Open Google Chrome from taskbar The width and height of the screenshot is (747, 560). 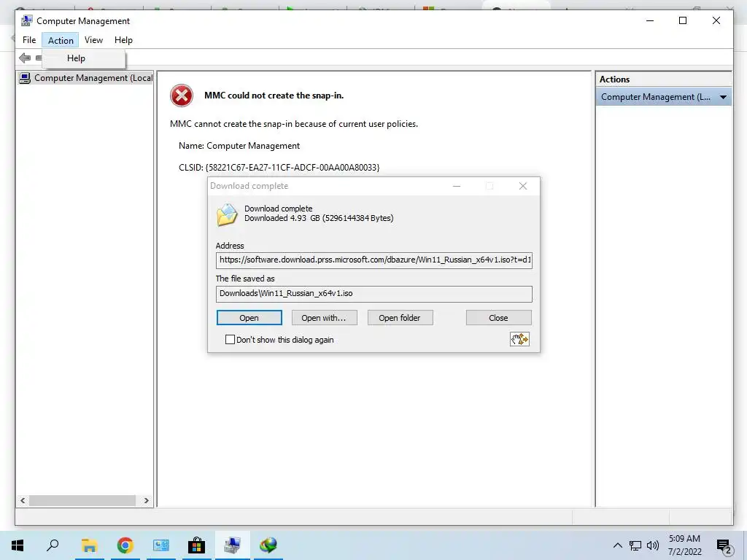(125, 545)
